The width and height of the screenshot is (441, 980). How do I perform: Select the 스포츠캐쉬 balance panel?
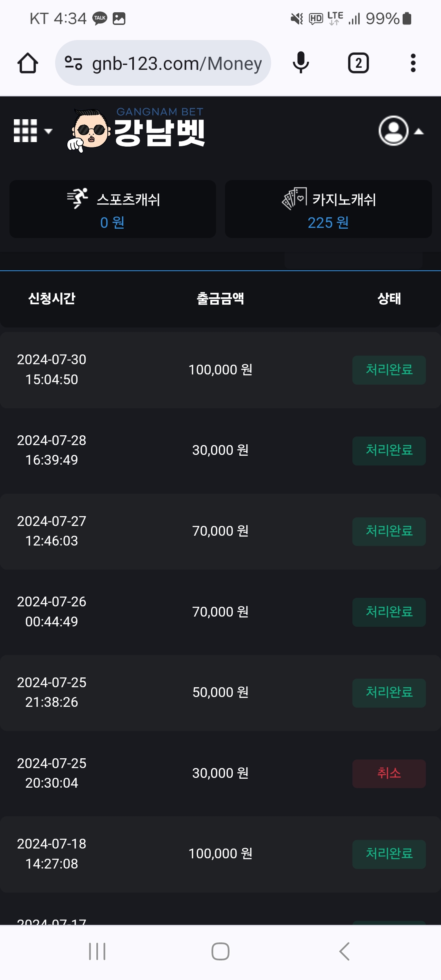(x=113, y=209)
